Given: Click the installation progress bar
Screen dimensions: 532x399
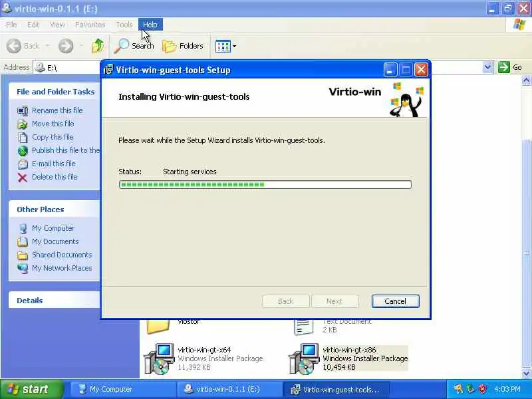Looking at the screenshot, I should 265,184.
